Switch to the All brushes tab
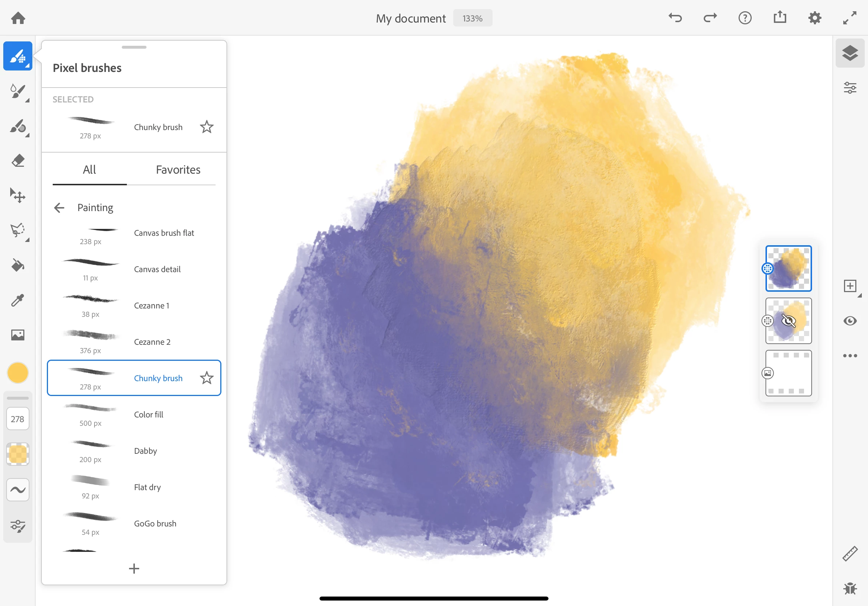The height and width of the screenshot is (606, 868). pos(89,170)
